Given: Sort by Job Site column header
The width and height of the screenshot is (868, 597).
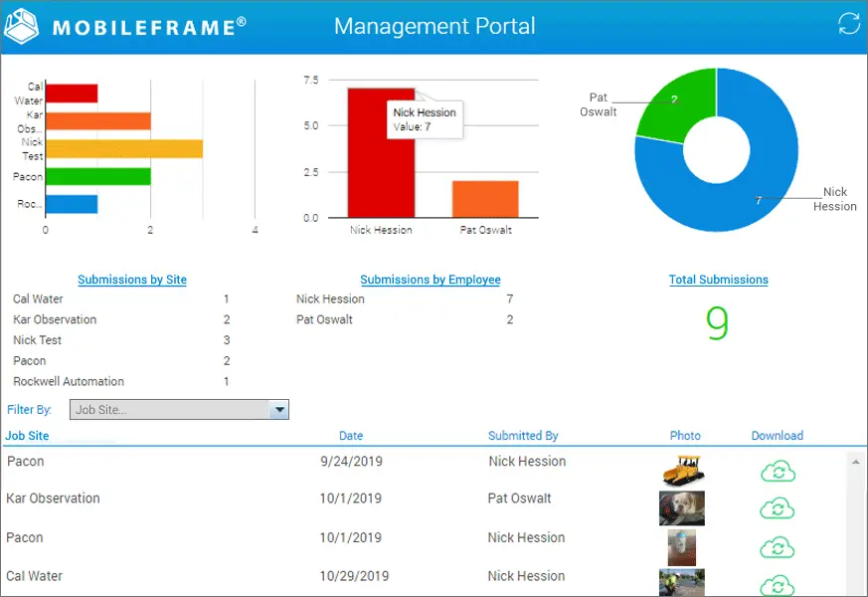Looking at the screenshot, I should (27, 436).
